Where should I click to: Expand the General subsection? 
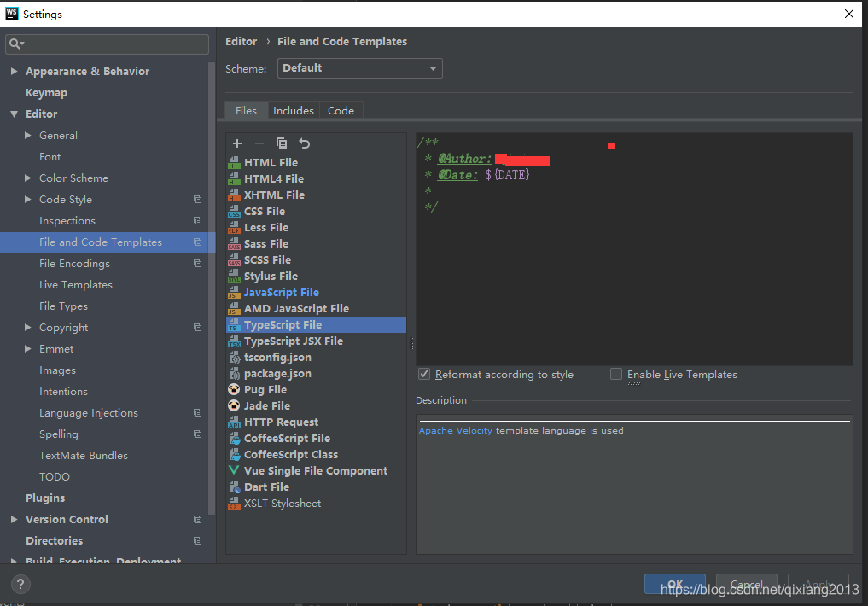(x=27, y=135)
